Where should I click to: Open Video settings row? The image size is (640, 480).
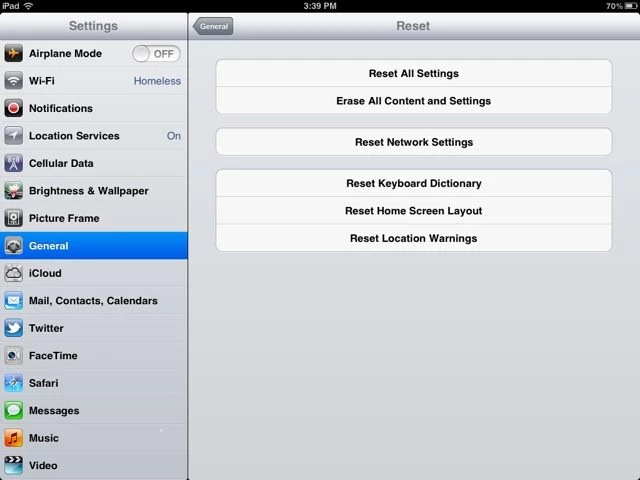(x=94, y=465)
